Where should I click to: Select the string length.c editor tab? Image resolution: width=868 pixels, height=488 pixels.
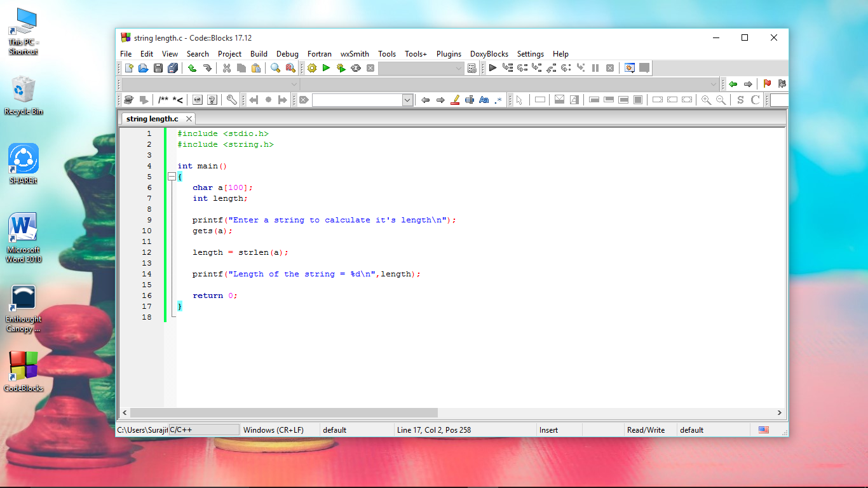[153, 119]
